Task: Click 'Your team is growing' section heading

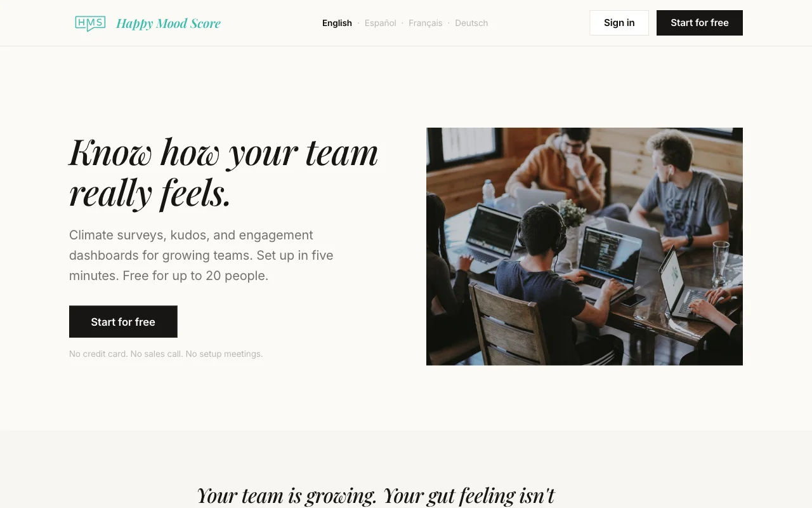Action: [376, 495]
